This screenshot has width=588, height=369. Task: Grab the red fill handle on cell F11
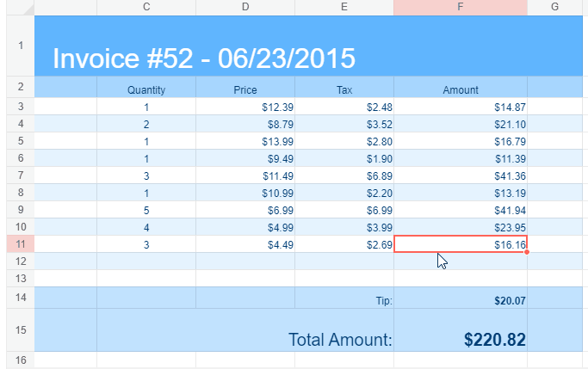point(527,252)
